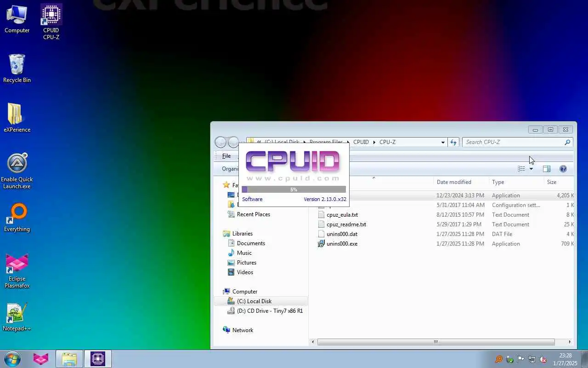Click the taskbar clock showing 23:28

pos(565,359)
